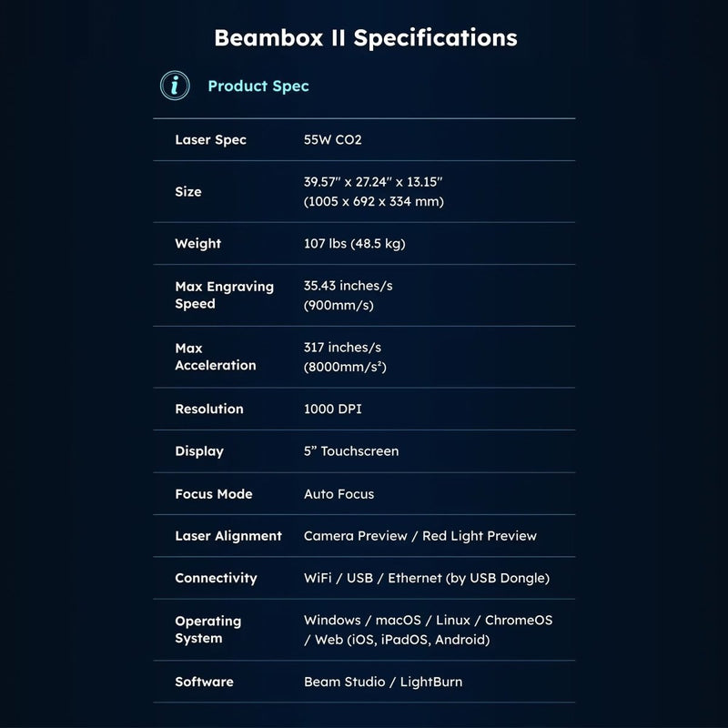This screenshot has width=728, height=728.
Task: Click the Connectivity row label
Action: click(x=216, y=578)
